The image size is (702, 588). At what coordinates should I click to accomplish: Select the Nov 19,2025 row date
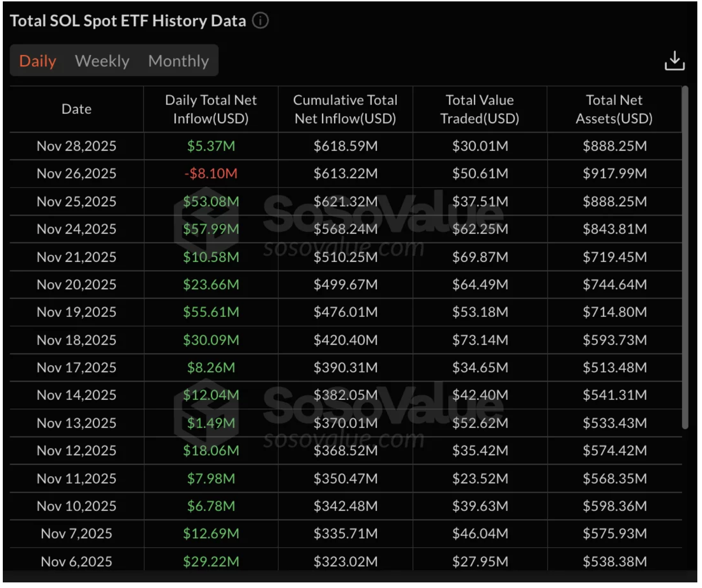point(77,312)
